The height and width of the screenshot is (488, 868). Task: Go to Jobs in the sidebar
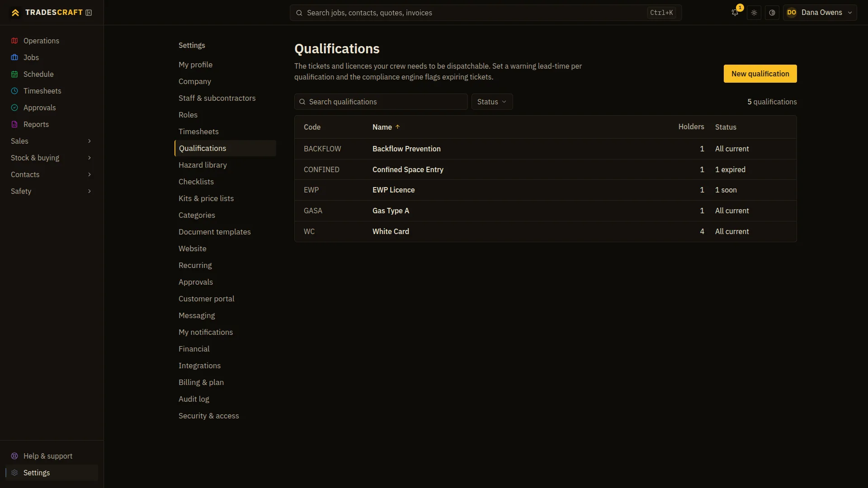pyautogui.click(x=52, y=57)
